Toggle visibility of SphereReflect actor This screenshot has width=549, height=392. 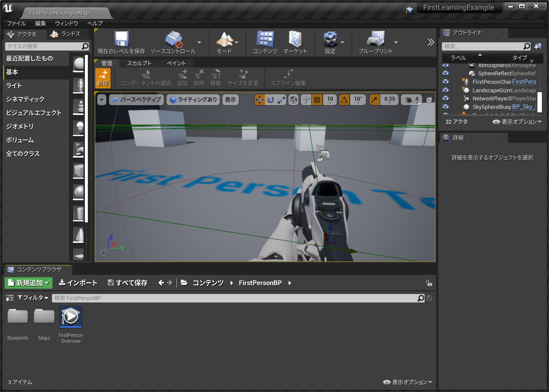(446, 73)
